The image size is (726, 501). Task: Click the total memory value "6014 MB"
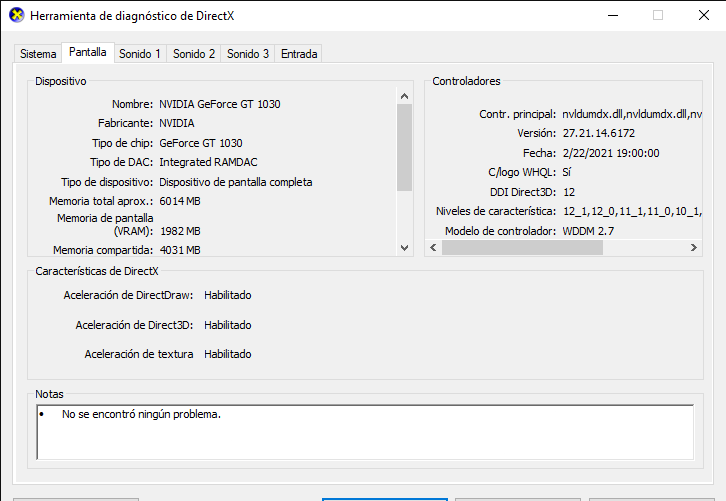coord(180,201)
